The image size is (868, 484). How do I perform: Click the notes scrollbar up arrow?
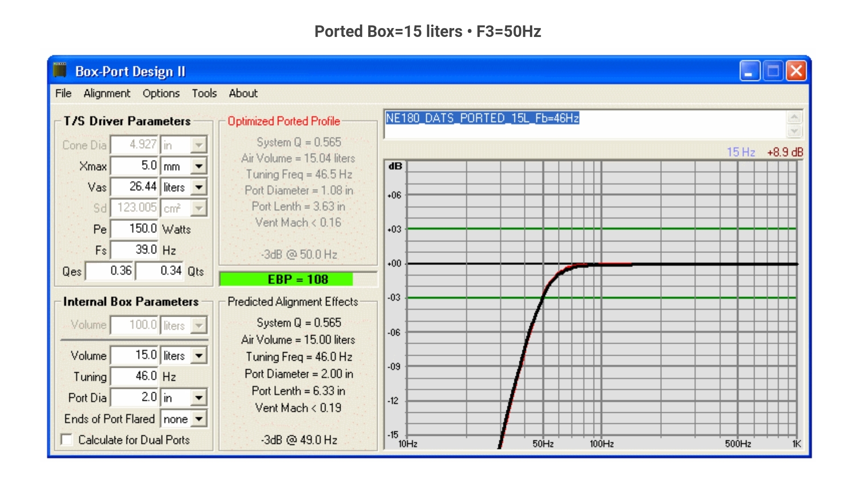pos(794,118)
